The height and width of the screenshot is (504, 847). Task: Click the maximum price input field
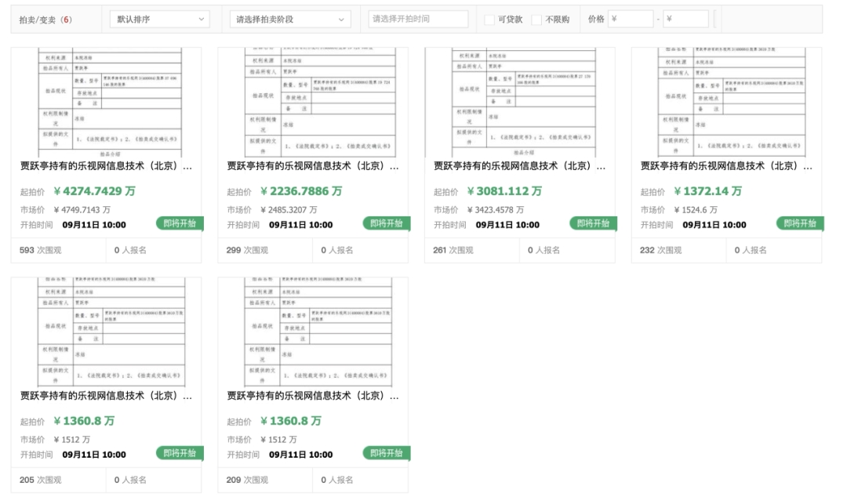click(x=685, y=19)
